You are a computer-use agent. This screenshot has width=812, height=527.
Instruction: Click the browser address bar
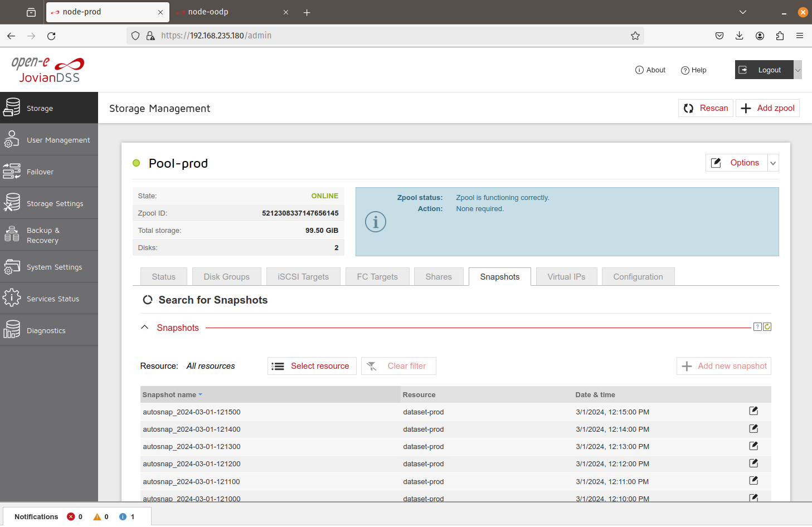click(x=385, y=36)
